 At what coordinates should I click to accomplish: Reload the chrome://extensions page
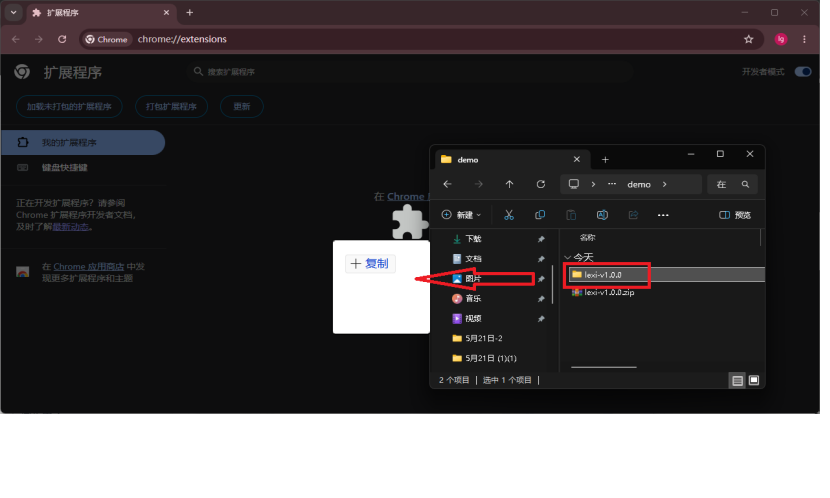tap(62, 40)
